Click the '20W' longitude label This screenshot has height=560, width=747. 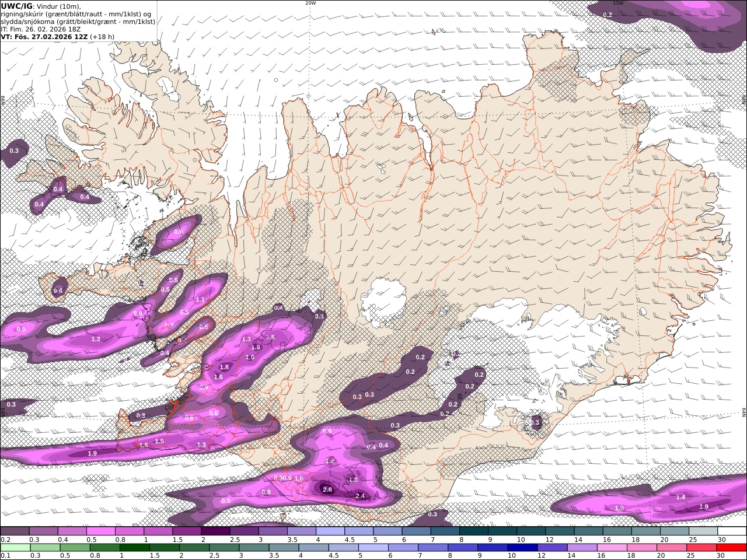click(x=310, y=3)
